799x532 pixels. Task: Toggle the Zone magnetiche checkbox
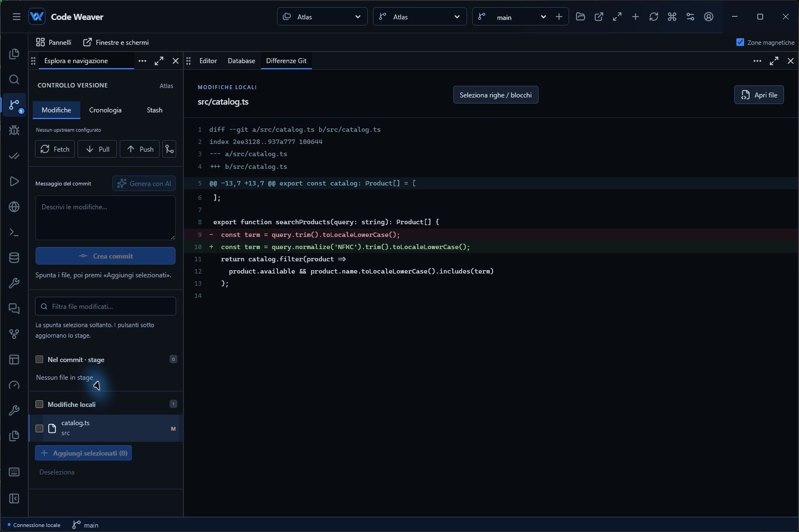[x=740, y=42]
